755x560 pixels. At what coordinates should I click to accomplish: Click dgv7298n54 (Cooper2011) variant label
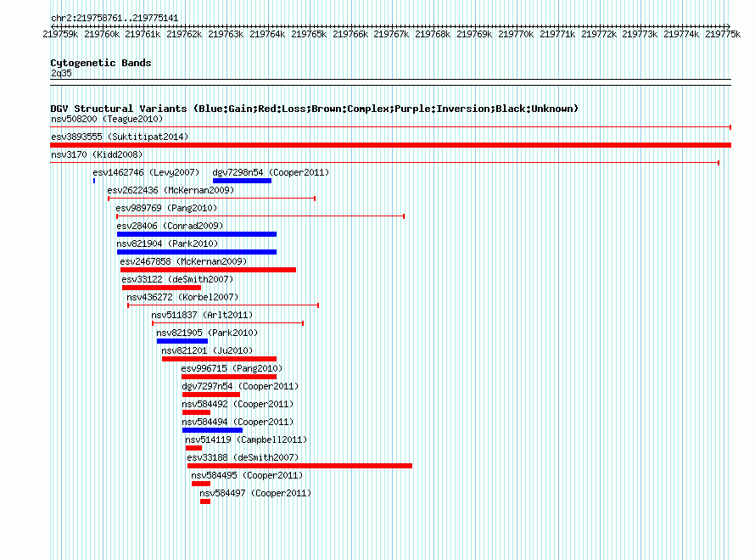pyautogui.click(x=271, y=172)
